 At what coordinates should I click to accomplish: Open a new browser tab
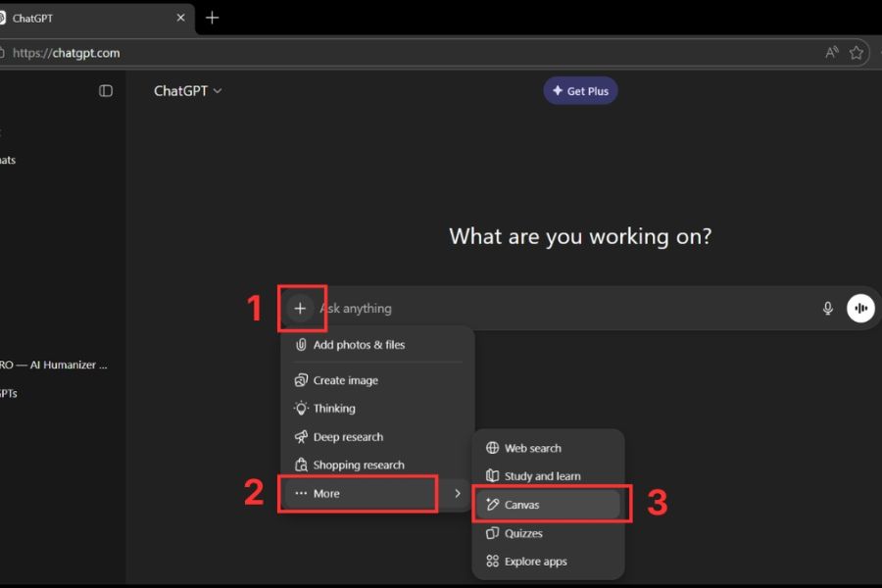click(213, 18)
